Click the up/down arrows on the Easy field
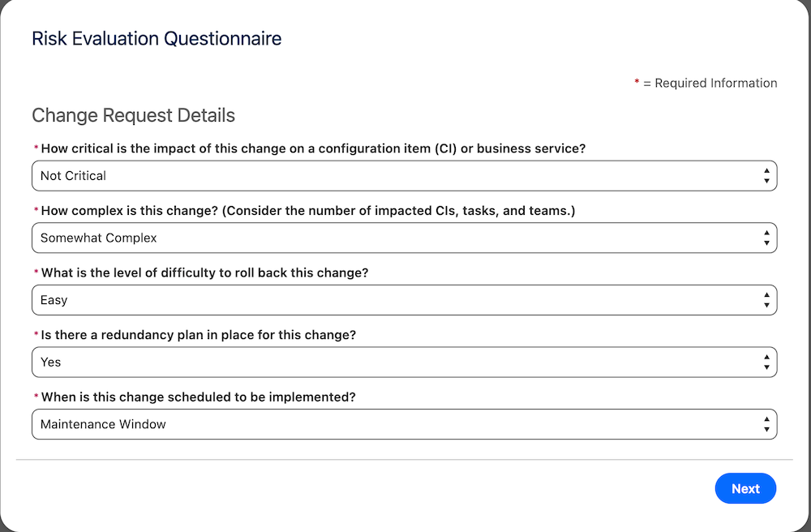The width and height of the screenshot is (811, 532). 766,300
